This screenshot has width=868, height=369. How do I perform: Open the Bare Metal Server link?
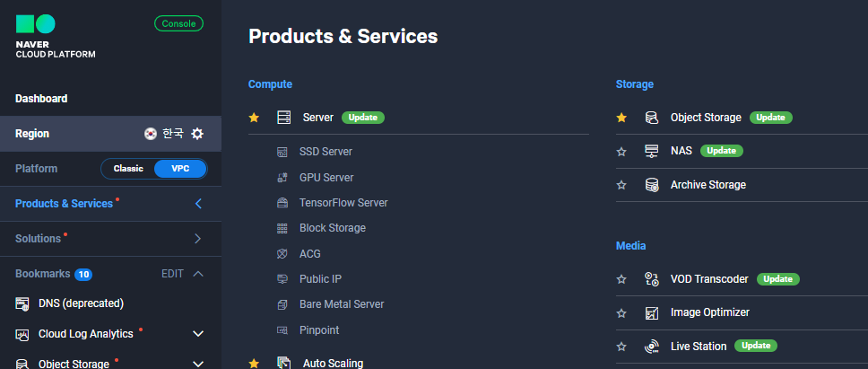pyautogui.click(x=342, y=304)
